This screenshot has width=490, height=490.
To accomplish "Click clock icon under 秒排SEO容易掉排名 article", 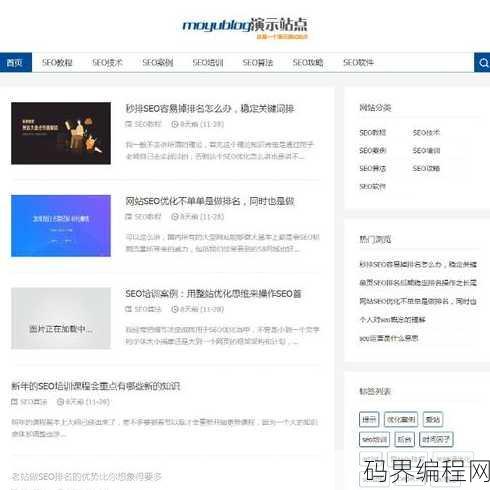I will (175, 124).
